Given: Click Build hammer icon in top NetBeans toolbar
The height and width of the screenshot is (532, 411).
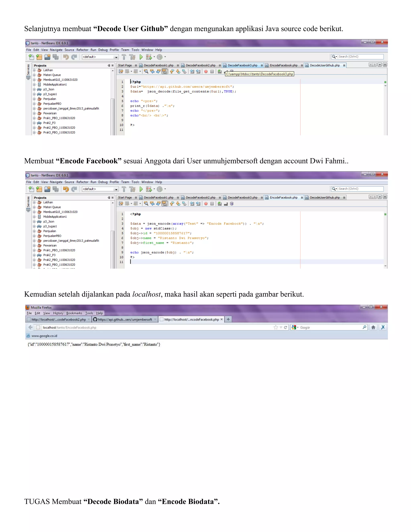Looking at the screenshot, I should pos(124,57).
